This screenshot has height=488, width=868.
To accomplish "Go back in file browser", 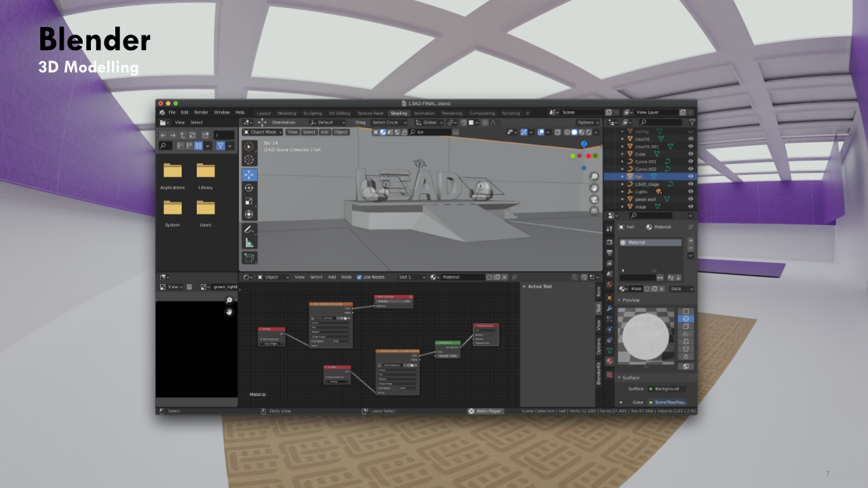I will (163, 135).
